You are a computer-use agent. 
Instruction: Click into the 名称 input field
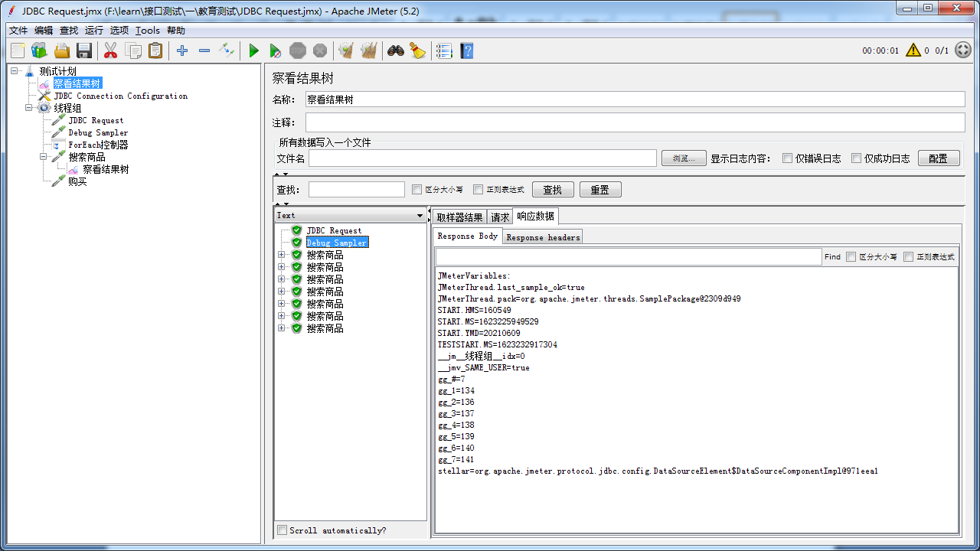coord(635,99)
